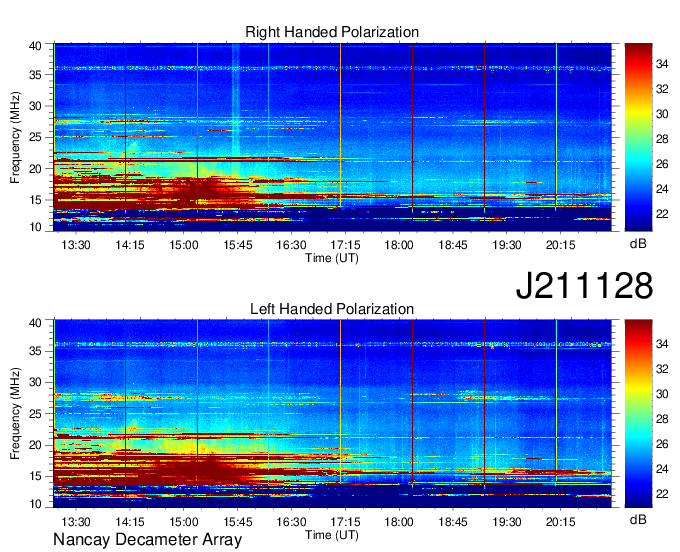Click the 34 dB label on bottom colorbar
680x552 pixels.
click(662, 344)
